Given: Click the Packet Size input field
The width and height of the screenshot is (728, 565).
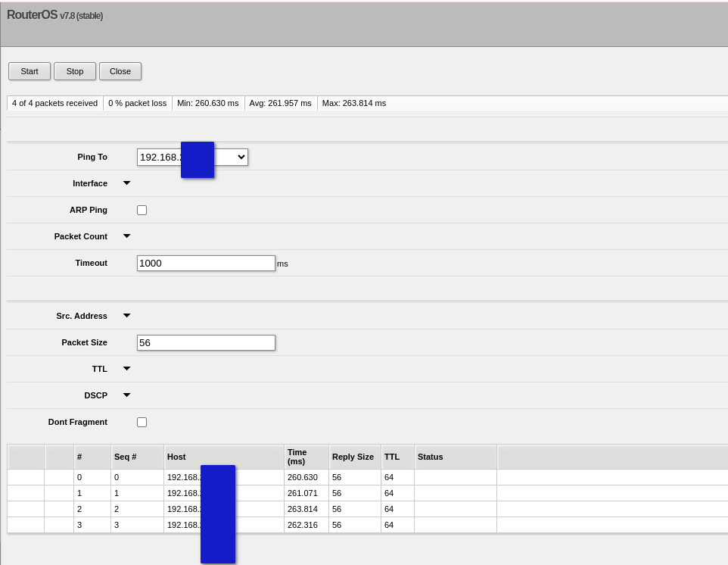Looking at the screenshot, I should [206, 342].
